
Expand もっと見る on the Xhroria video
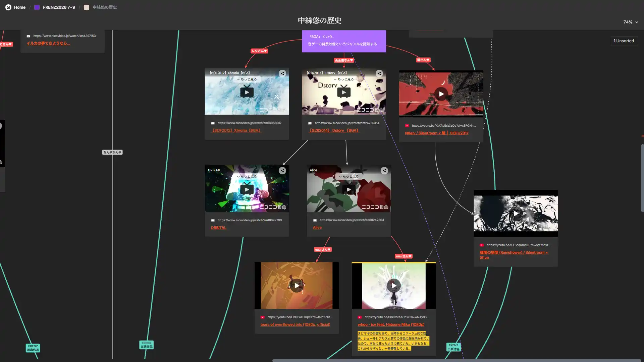[247, 79]
